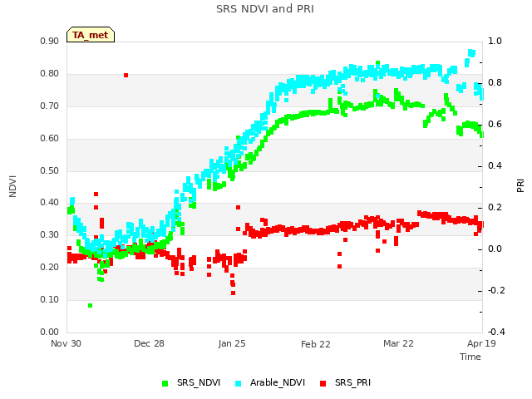Click the 0.70 NDVI axis value
Screen dimensions: 532x399
(x=50, y=106)
